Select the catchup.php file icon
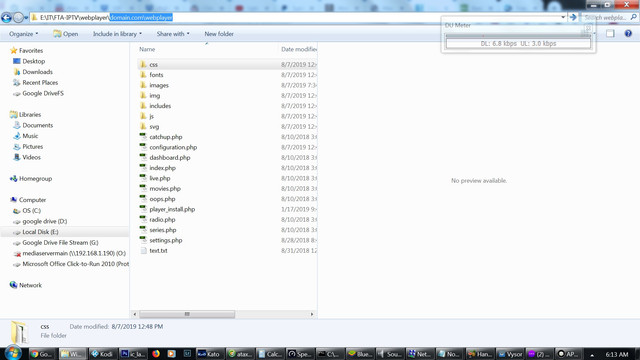Screen dimensions: 640x360 [143, 137]
